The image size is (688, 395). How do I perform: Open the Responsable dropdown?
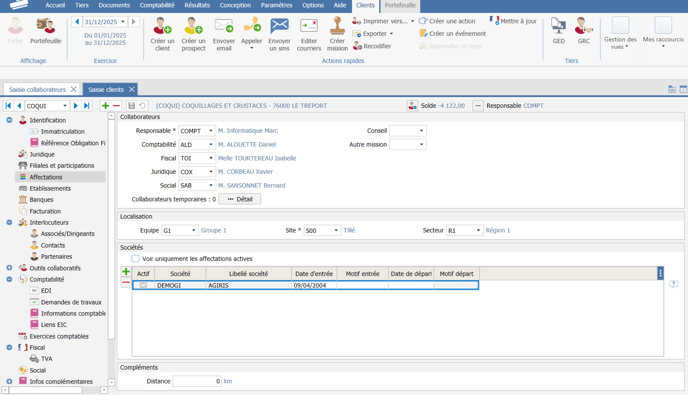point(211,131)
